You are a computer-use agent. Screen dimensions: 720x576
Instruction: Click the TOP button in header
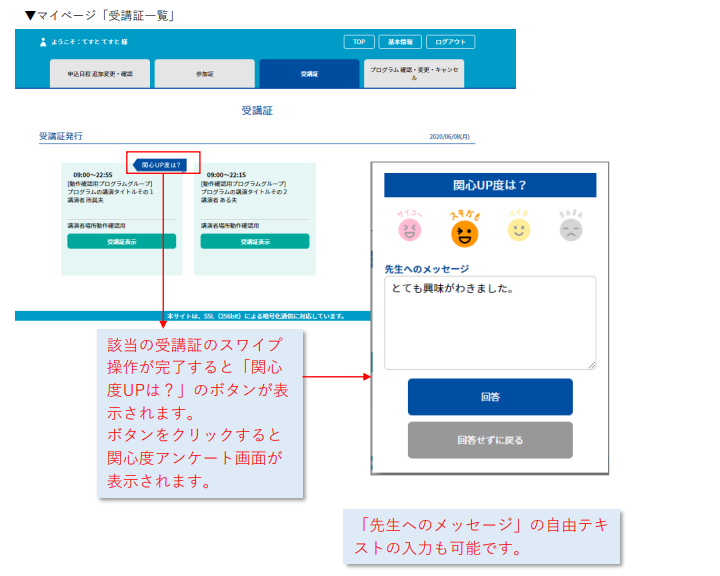point(359,42)
